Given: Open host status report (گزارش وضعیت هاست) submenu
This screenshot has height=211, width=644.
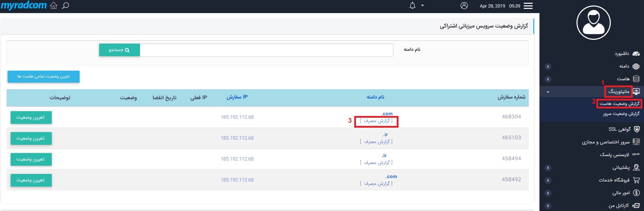Looking at the screenshot, I should [x=619, y=104].
